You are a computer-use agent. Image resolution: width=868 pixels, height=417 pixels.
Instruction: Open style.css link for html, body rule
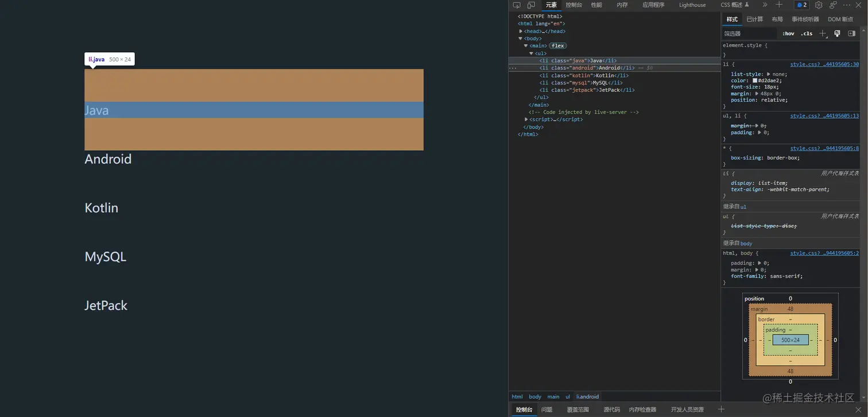click(x=824, y=253)
